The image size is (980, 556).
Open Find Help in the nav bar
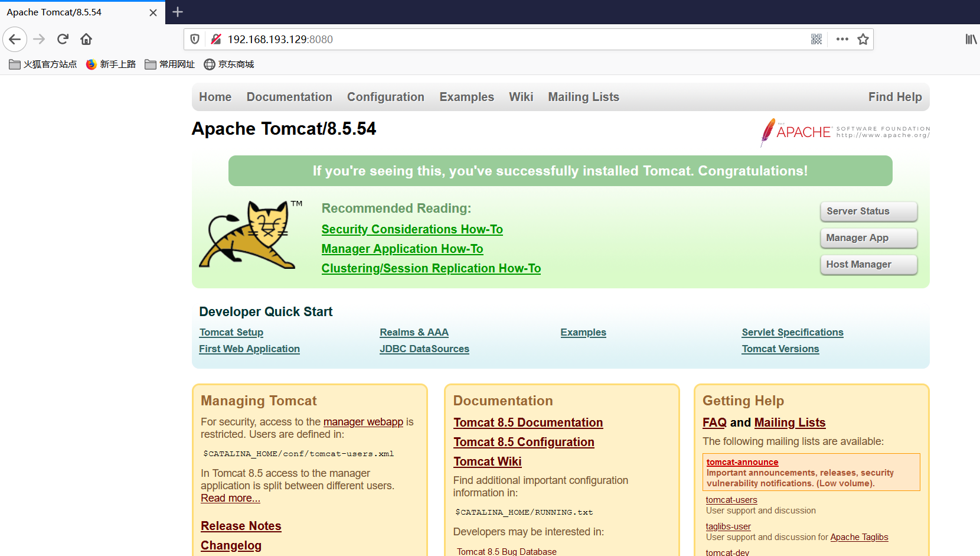coord(895,97)
